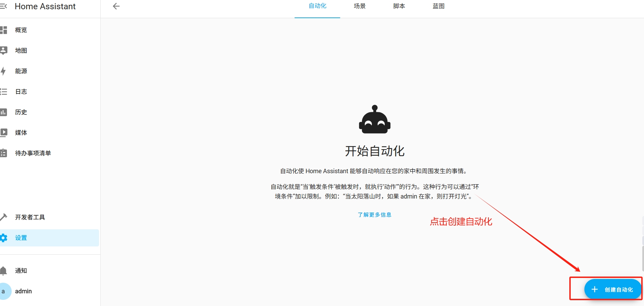The image size is (644, 306).
Task: Click the 历史 chart icon
Action: coord(3,112)
